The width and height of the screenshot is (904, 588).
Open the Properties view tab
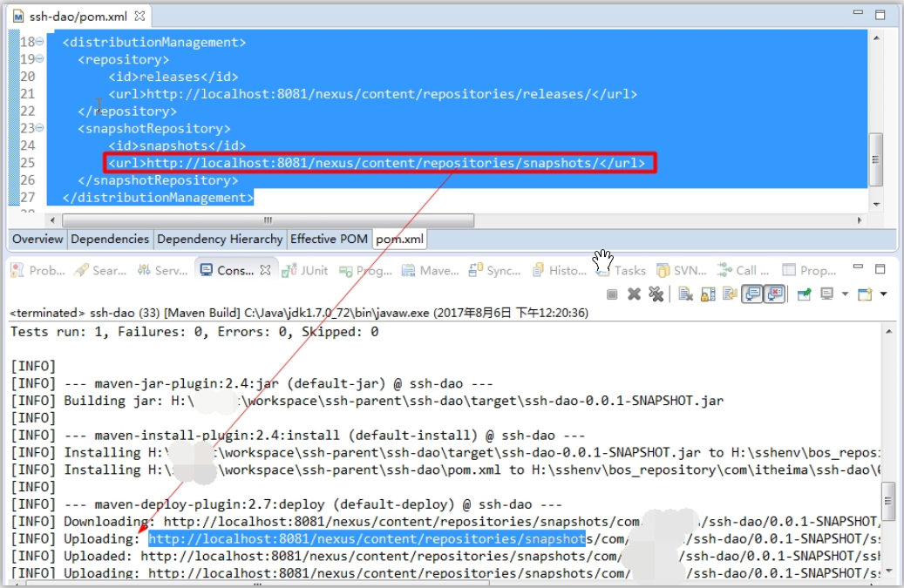[810, 270]
